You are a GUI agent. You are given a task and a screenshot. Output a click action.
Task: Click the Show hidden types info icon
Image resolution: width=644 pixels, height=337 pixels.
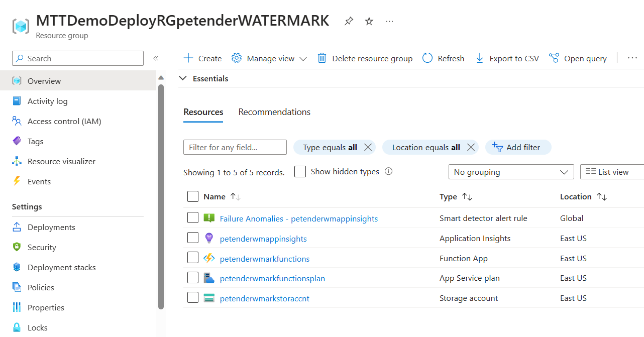(x=388, y=171)
